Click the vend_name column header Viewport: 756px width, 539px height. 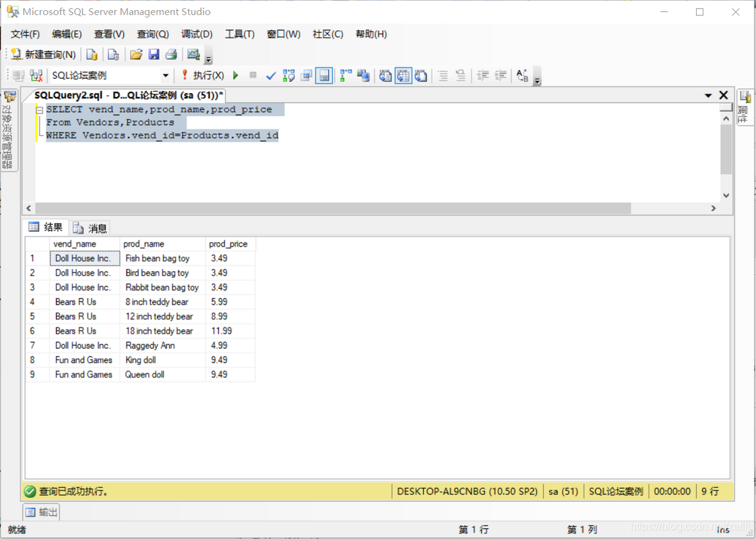(x=84, y=244)
